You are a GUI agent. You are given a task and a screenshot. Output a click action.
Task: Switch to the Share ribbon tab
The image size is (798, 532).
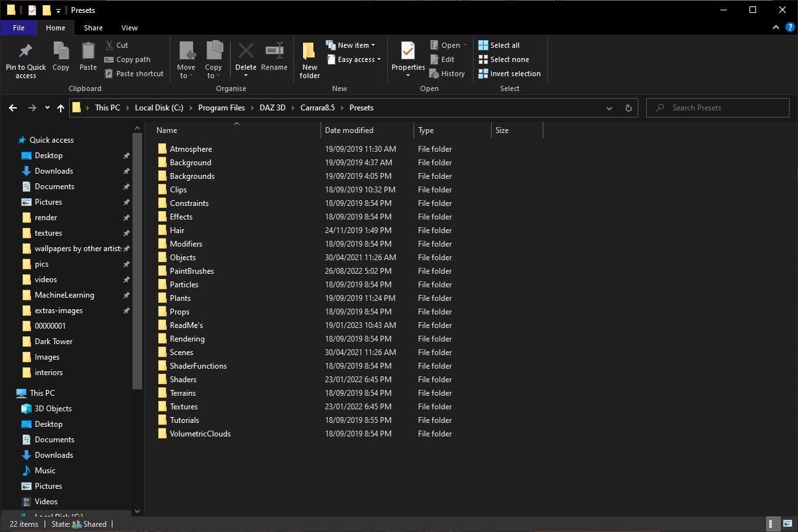(93, 28)
